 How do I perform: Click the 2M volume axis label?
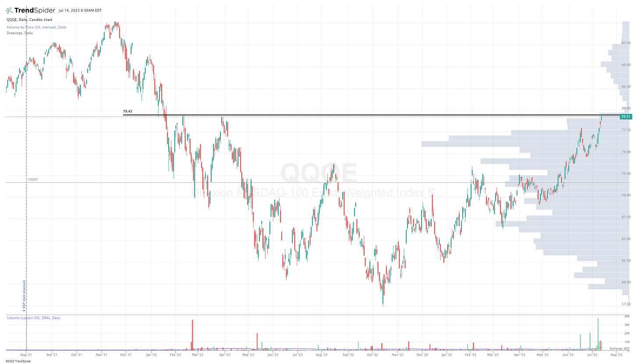tap(627, 333)
